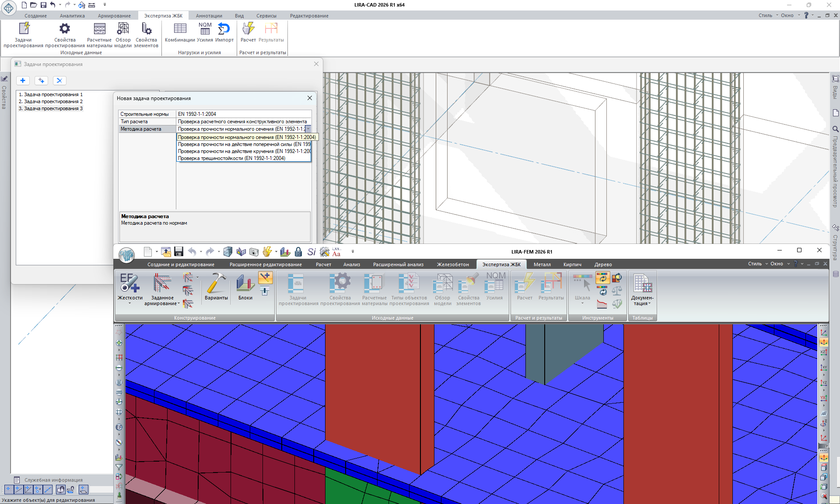Toggle the highlighted color scale refresh button
840x504 pixels.
pos(602,278)
